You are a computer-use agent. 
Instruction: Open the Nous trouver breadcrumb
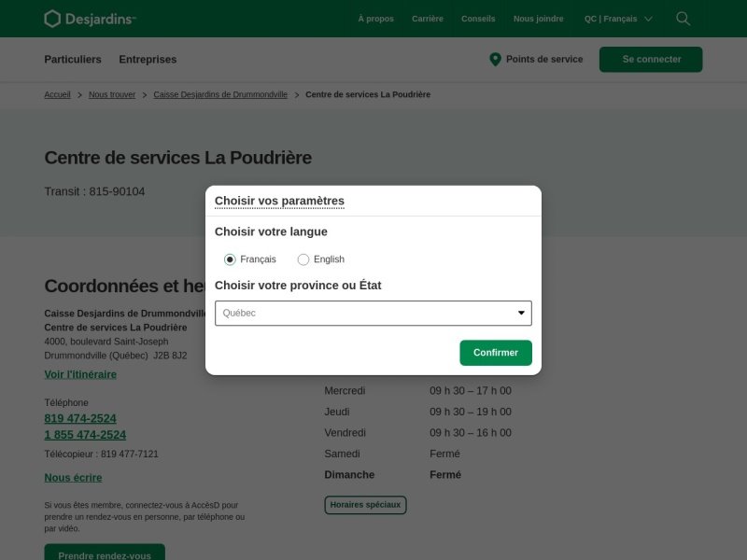[x=112, y=95]
